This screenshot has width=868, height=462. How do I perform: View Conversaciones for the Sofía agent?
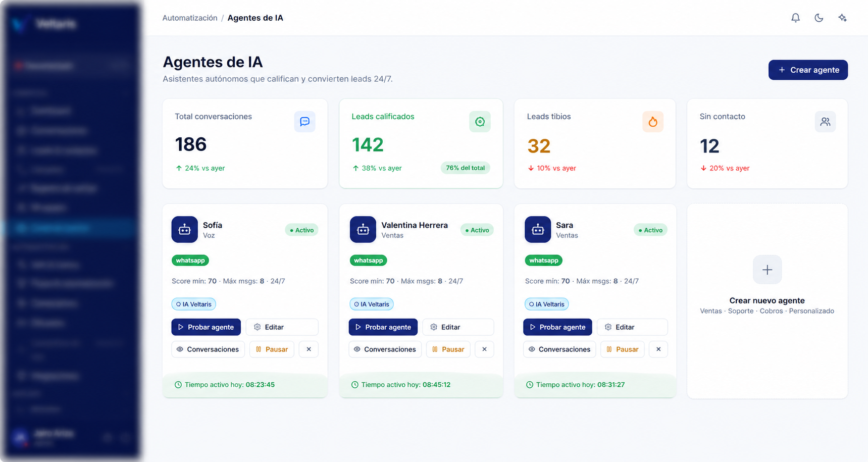click(208, 349)
